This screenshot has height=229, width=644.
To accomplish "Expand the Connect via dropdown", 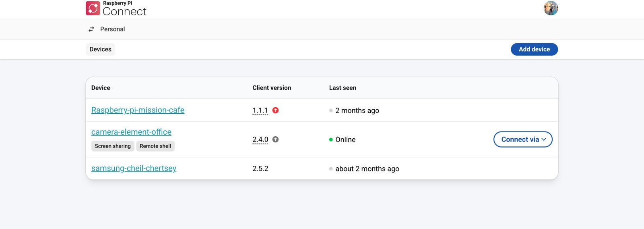I will (x=523, y=139).
